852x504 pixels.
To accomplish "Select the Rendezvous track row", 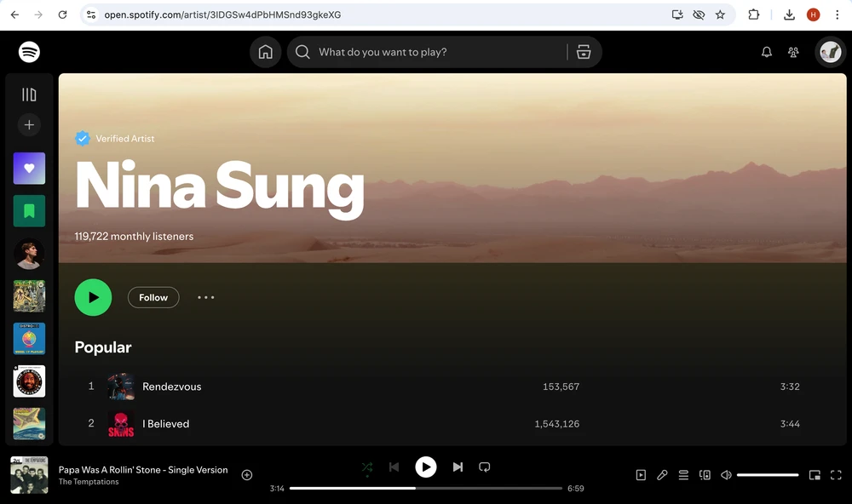I will click(x=452, y=387).
